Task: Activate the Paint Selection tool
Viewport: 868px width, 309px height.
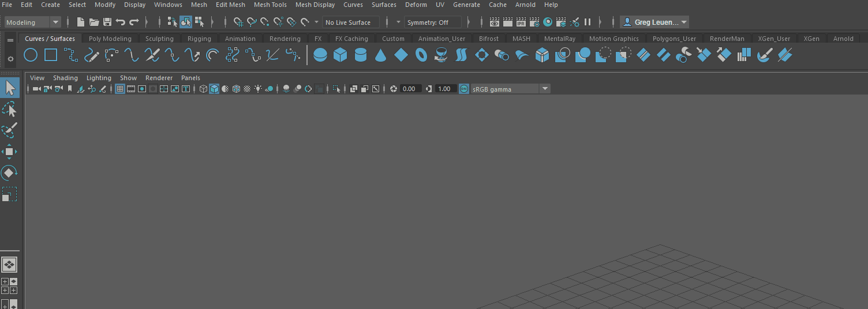Action: [x=10, y=130]
